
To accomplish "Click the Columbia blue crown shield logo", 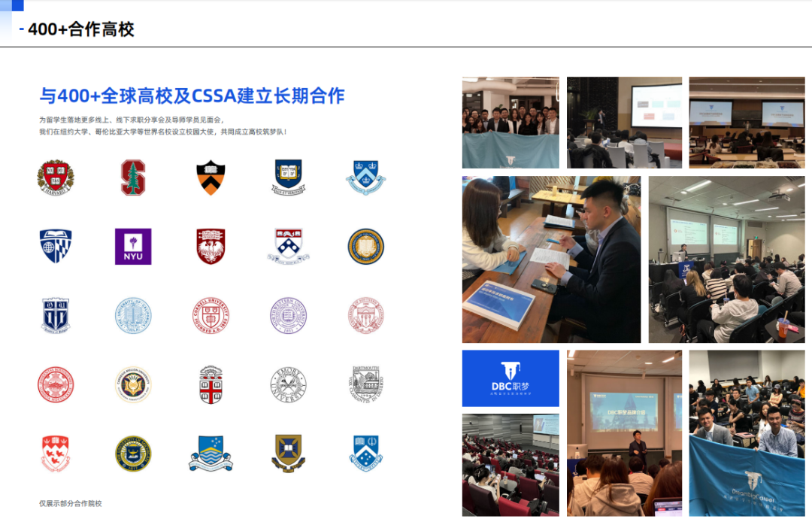I will tap(366, 178).
